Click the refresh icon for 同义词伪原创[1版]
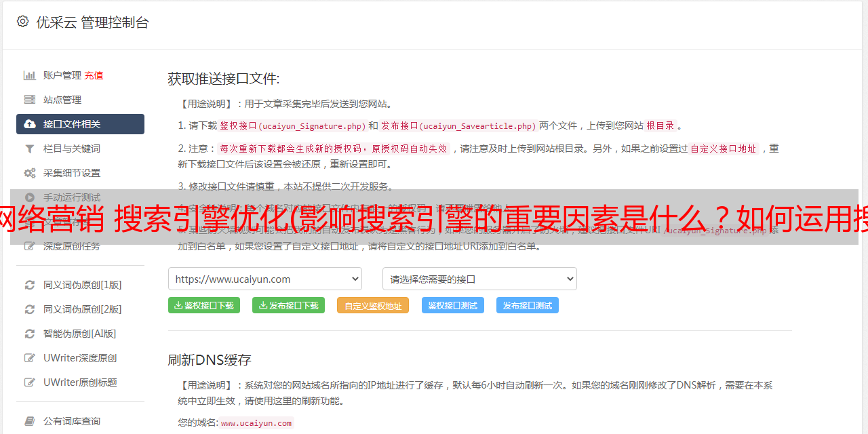The image size is (868, 434). [30, 285]
